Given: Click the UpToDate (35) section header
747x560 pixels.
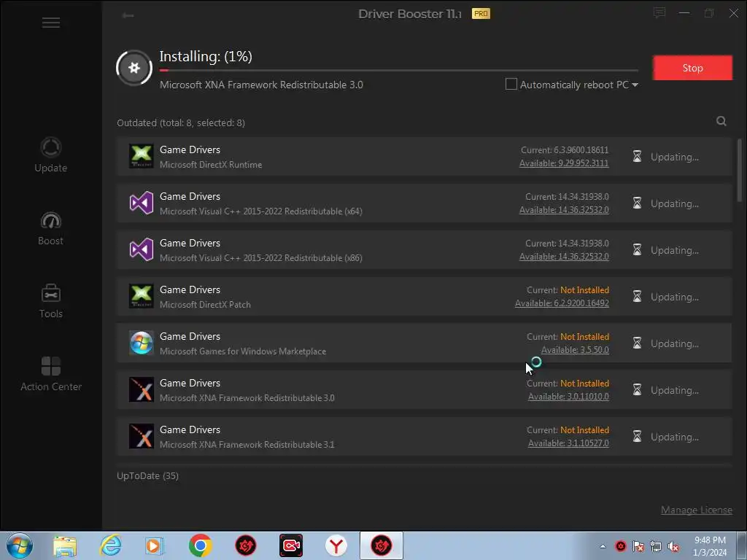Looking at the screenshot, I should (147, 475).
